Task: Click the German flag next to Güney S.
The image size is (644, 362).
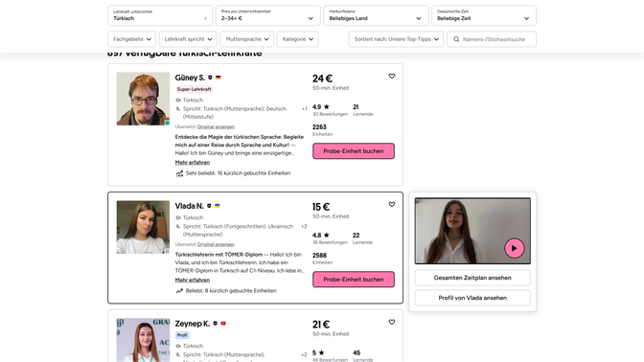Action: (218, 78)
